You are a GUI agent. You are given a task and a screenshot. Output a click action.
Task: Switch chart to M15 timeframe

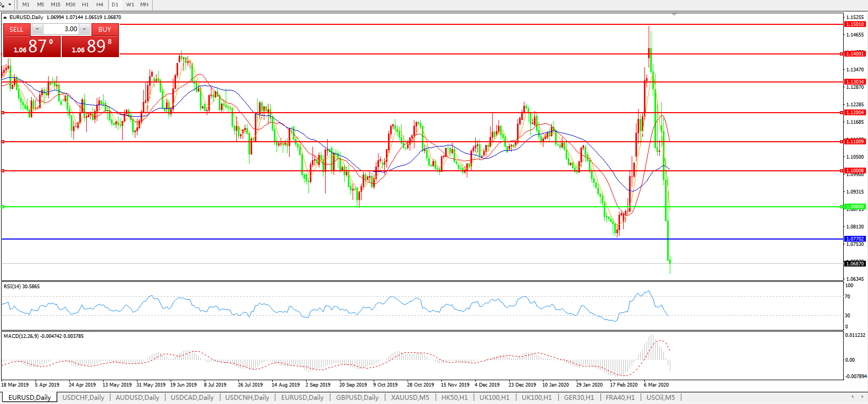(56, 5)
